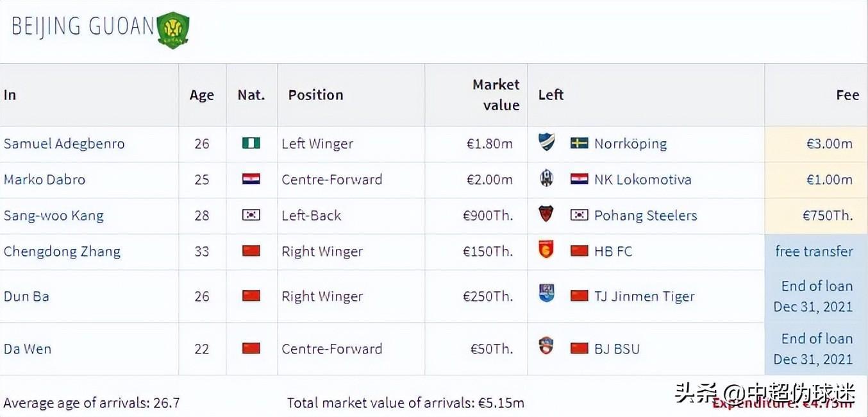Click the TJ Jinmen Tiger crest

coord(546,294)
